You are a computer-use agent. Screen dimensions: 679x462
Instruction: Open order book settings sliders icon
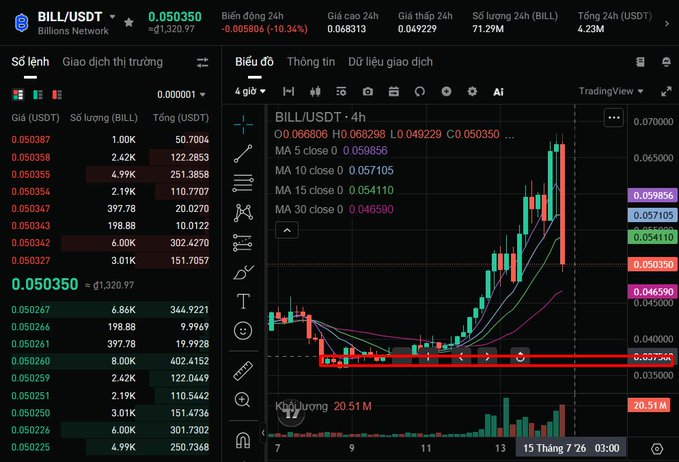tap(202, 63)
